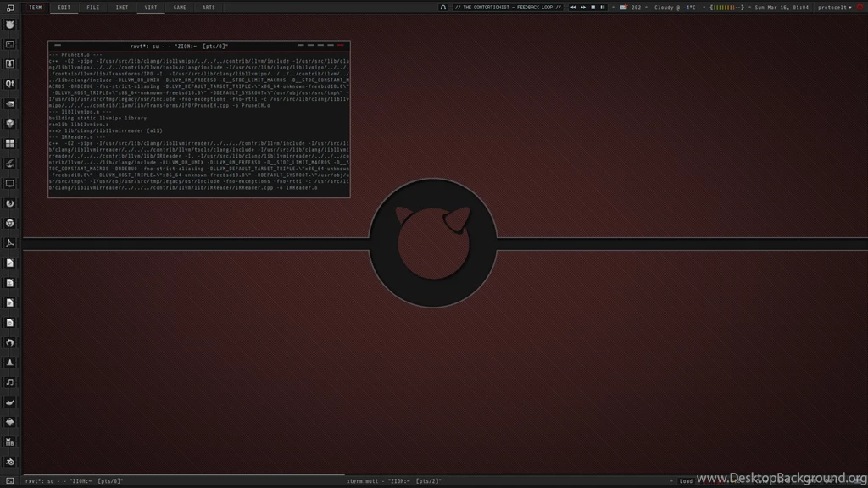Open the INET workspace tab

tap(121, 7)
